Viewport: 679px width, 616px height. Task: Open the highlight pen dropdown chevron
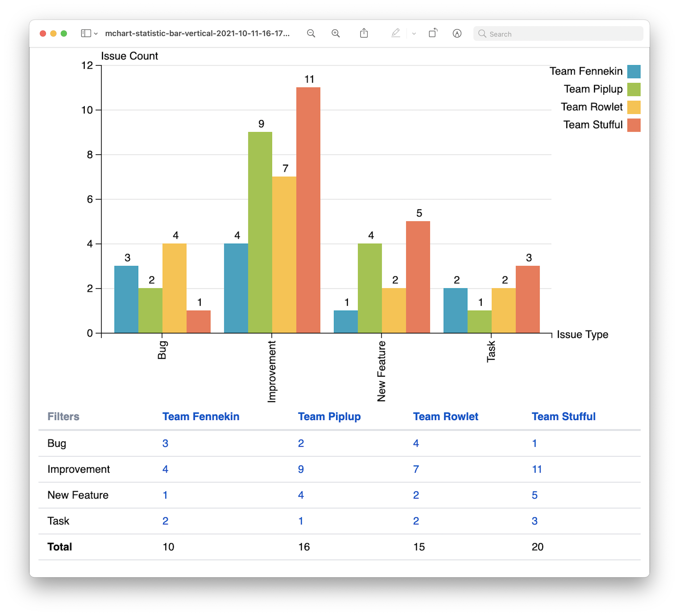[414, 34]
